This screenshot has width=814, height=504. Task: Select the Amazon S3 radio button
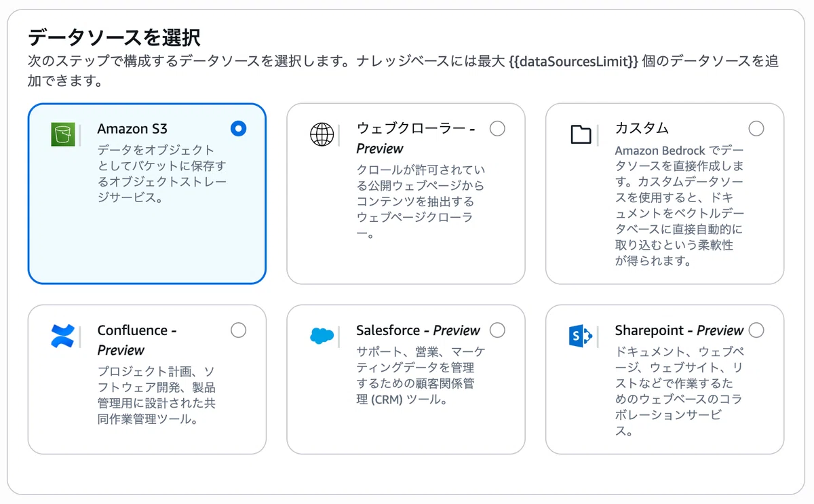(238, 128)
